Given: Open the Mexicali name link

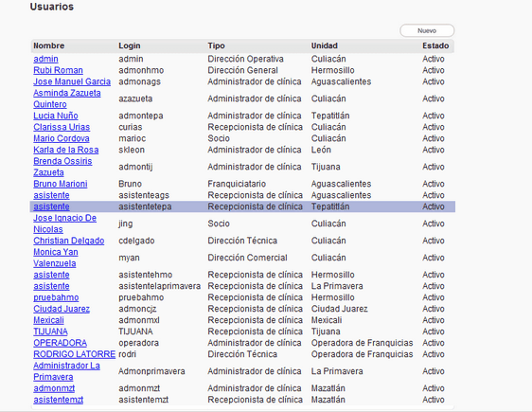Looking at the screenshot, I should pos(48,320).
